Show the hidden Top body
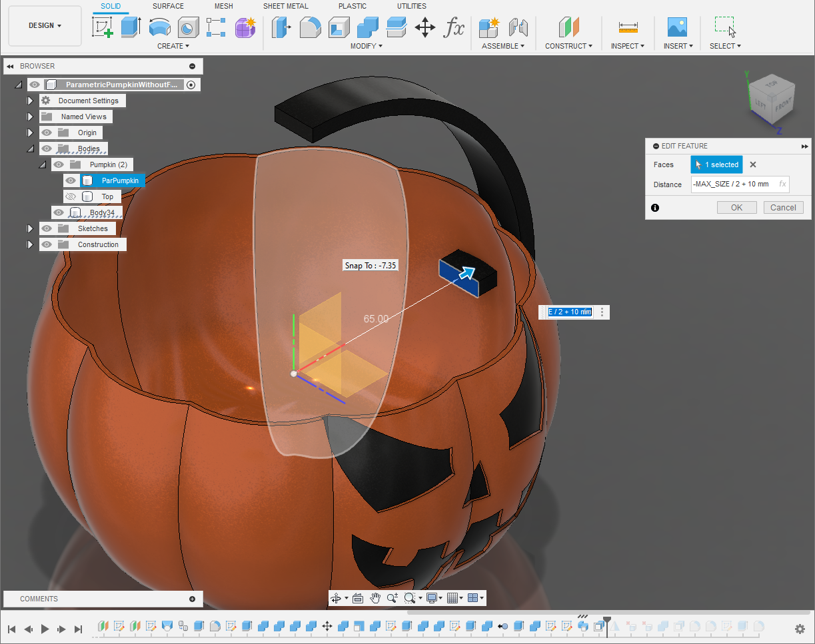 tap(71, 196)
